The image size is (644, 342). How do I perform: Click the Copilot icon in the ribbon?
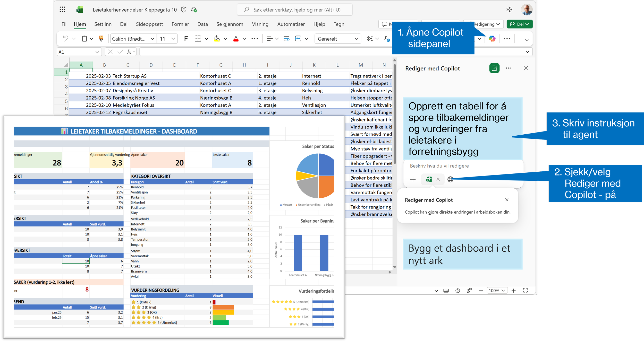pos(492,39)
